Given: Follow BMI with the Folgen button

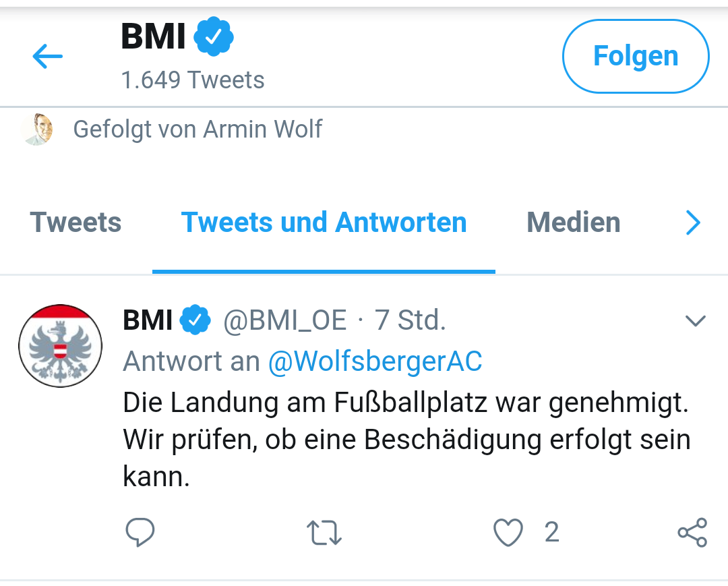Looking at the screenshot, I should [636, 56].
